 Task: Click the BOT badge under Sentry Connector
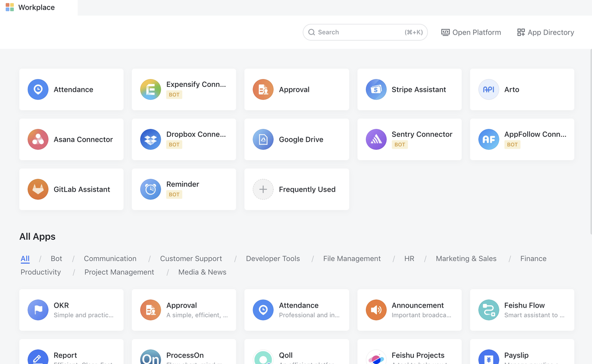(x=400, y=145)
